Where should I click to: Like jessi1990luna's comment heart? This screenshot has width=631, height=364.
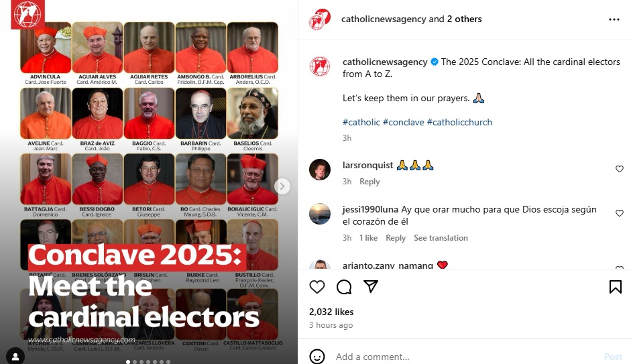coord(620,213)
